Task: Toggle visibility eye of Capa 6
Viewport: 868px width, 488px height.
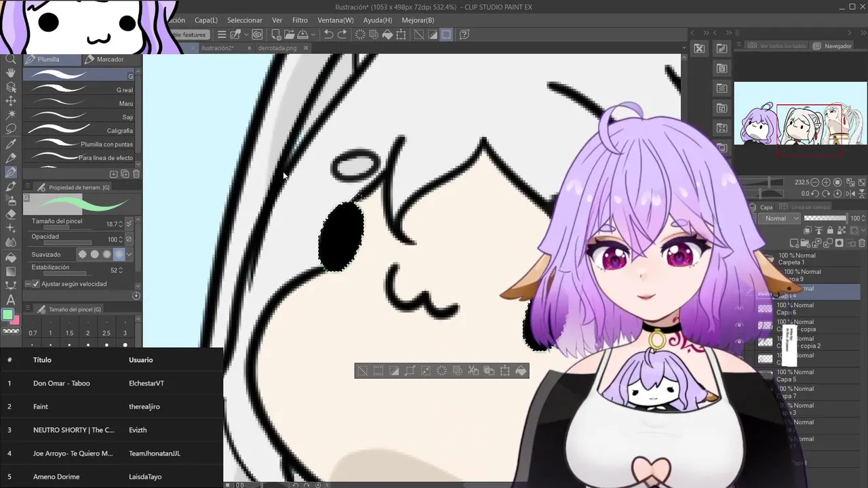Action: click(x=740, y=308)
